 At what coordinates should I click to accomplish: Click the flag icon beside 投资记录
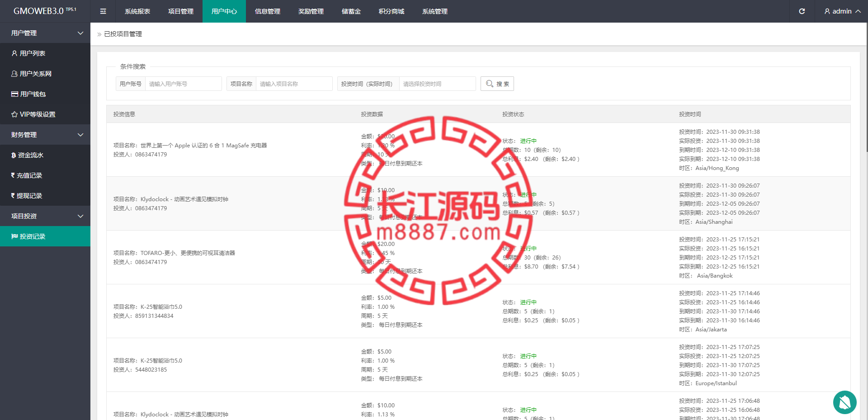[14, 236]
